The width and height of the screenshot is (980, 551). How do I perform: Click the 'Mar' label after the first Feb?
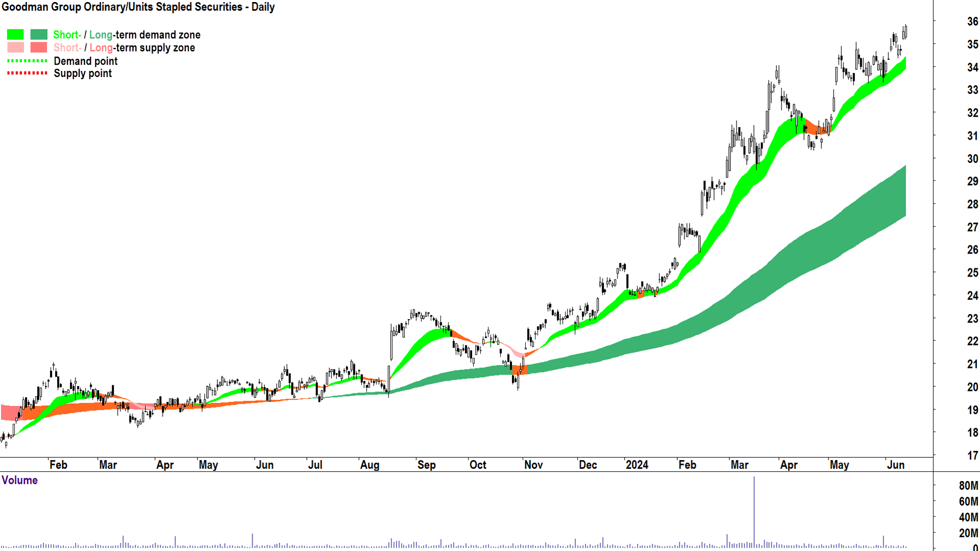[108, 465]
